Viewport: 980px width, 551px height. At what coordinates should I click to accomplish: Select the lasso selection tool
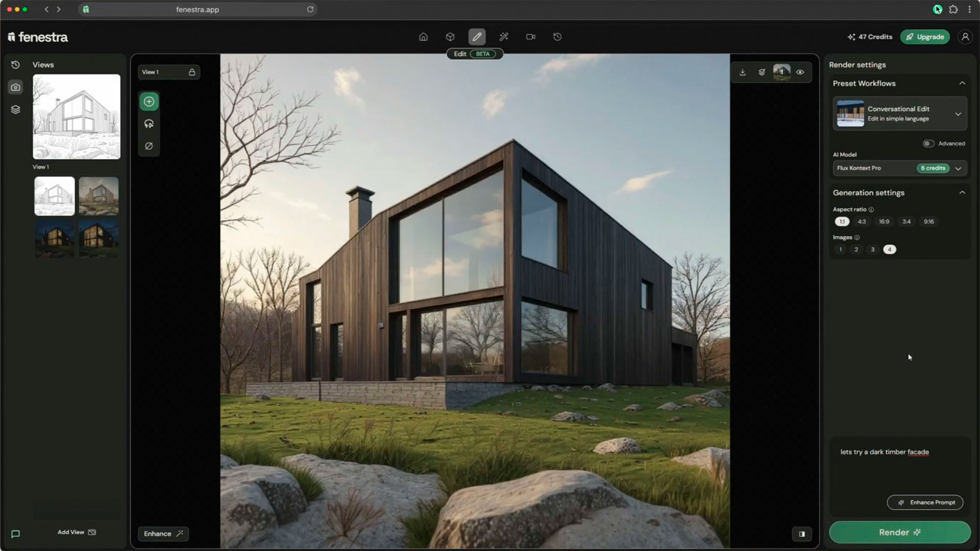tap(149, 124)
